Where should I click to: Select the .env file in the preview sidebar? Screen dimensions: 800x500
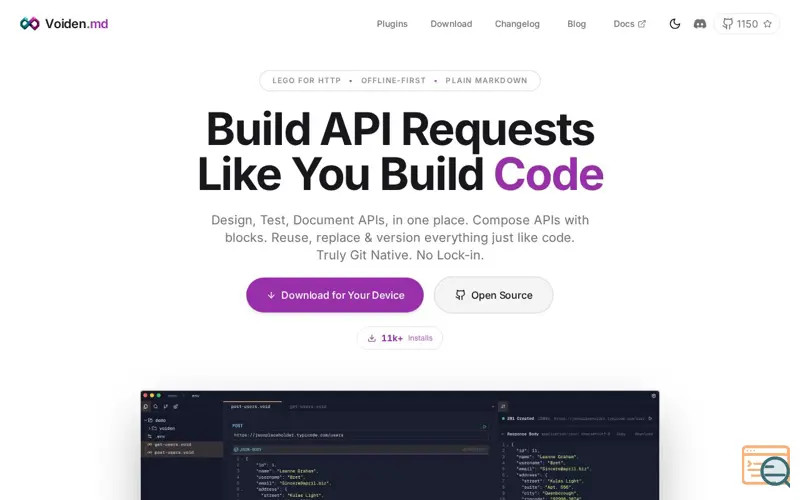point(158,437)
